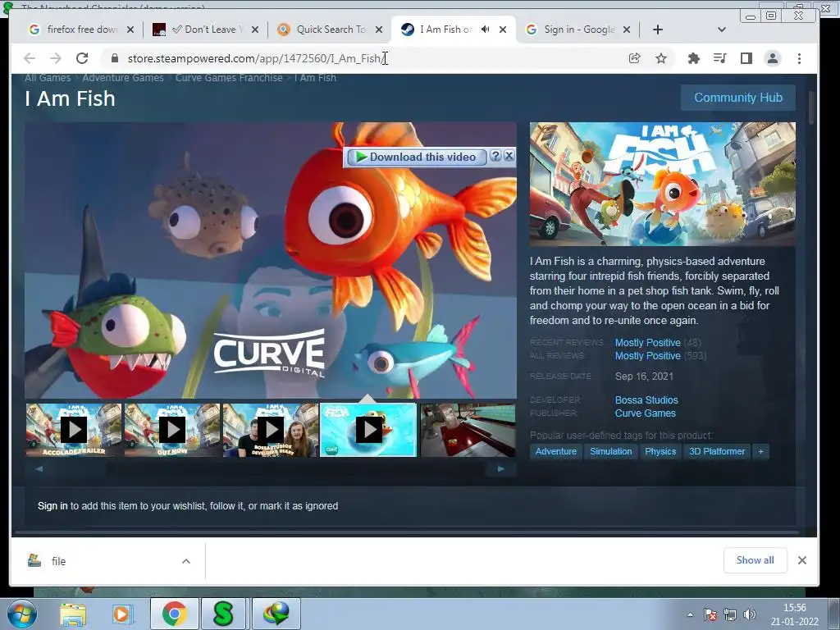Select the 3D Platformer tag

717,452
